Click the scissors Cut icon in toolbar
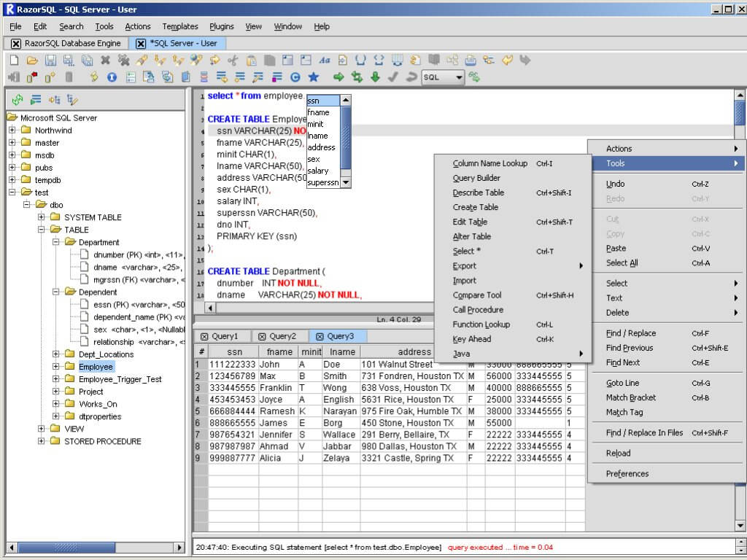 click(233, 60)
